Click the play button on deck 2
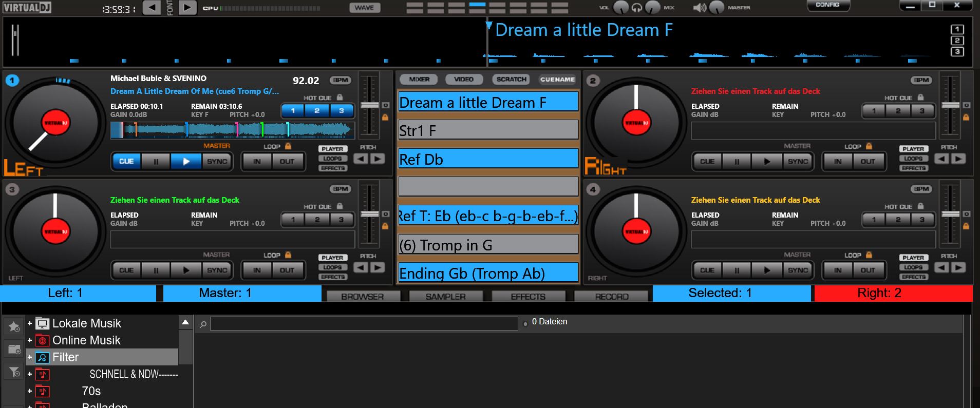Screen dimensions: 980x408 [767, 161]
